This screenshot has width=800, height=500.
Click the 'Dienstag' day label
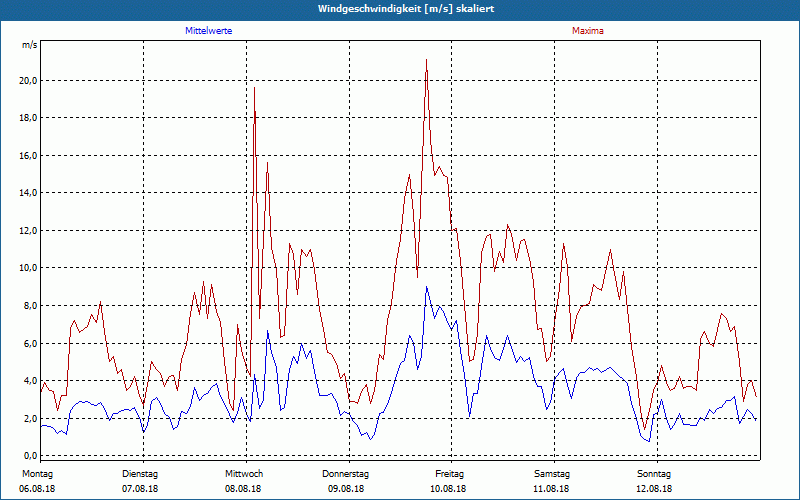pos(140,474)
